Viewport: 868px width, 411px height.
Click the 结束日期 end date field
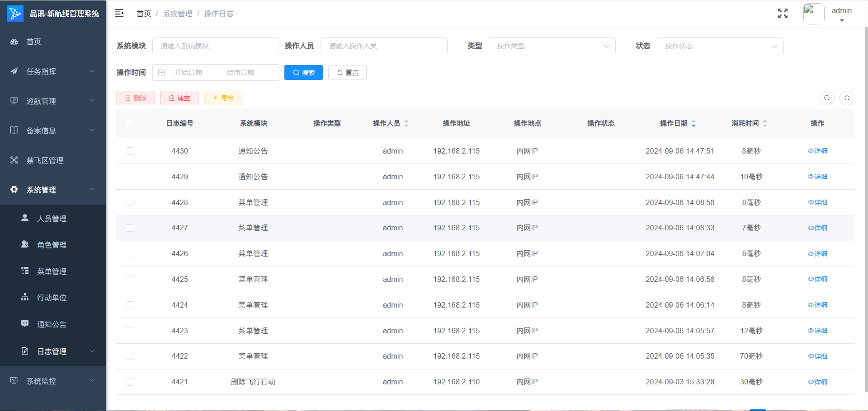[241, 72]
